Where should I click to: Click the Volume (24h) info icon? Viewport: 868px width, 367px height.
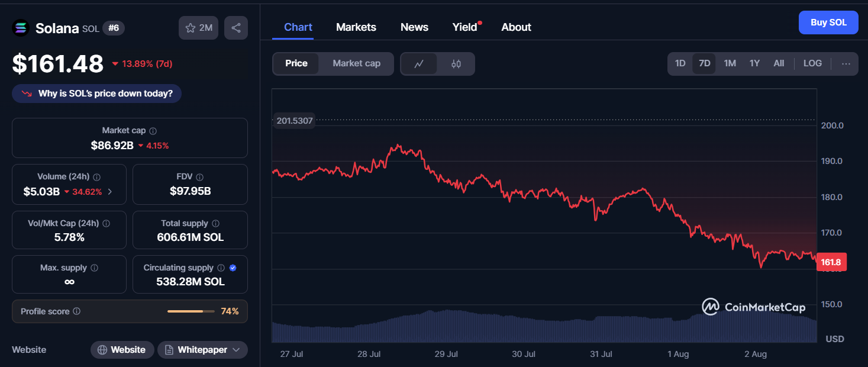click(x=97, y=177)
